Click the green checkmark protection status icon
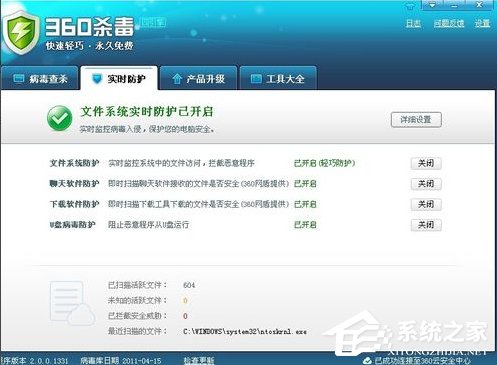The height and width of the screenshot is (365, 497). [60, 118]
